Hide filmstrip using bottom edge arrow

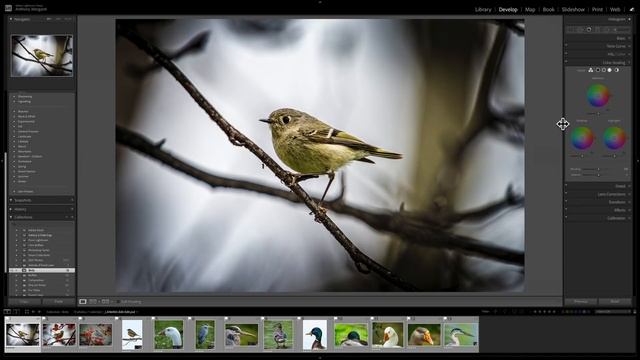320,358
